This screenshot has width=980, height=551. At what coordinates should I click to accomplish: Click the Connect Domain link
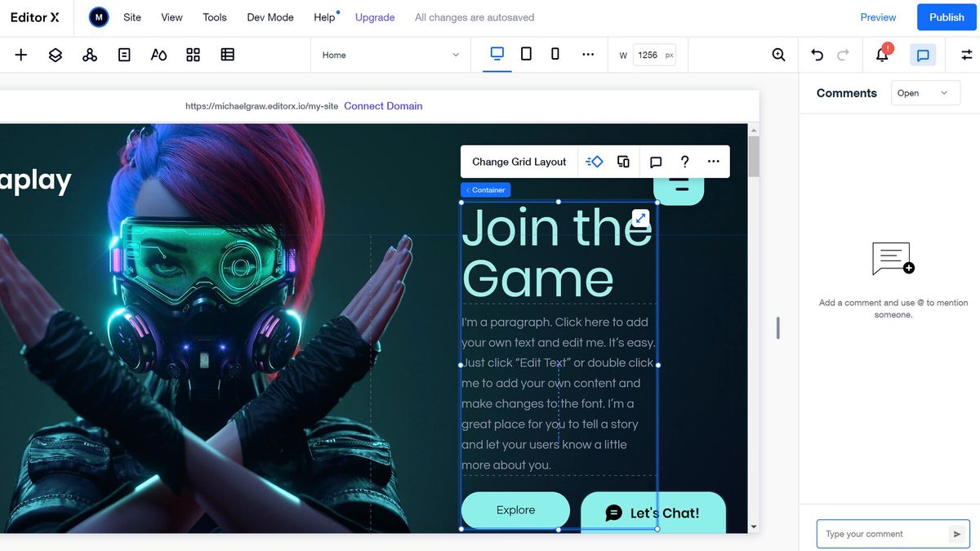tap(382, 105)
